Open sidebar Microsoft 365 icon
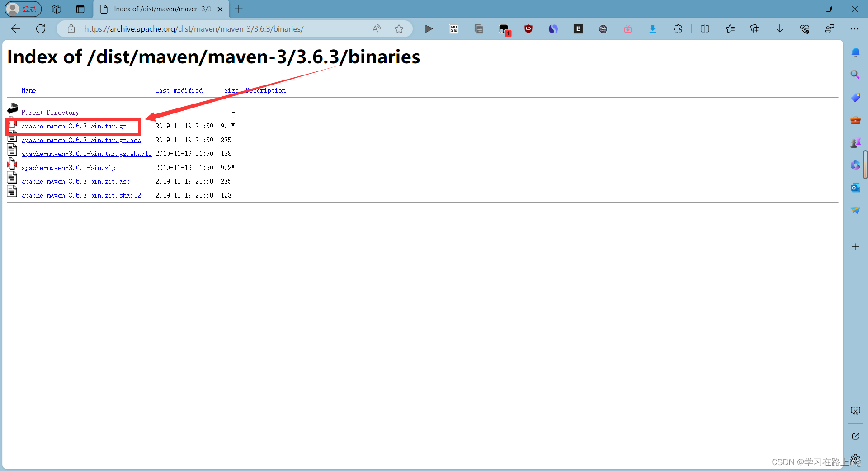 tap(855, 165)
